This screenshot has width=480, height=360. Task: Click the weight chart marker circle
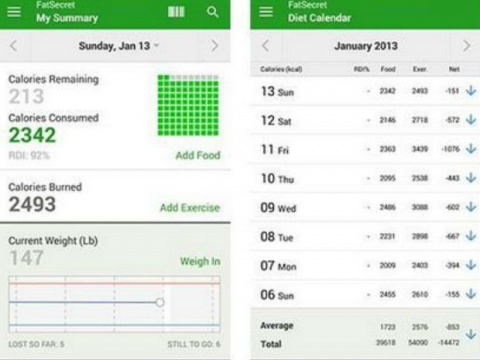(x=160, y=302)
